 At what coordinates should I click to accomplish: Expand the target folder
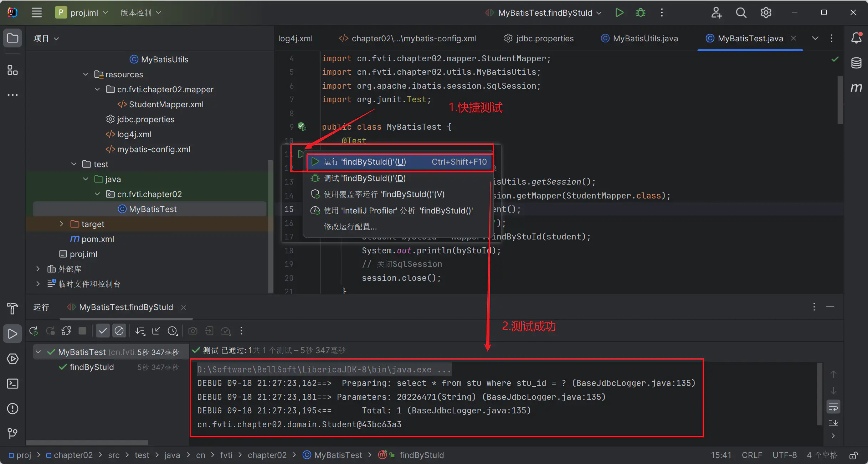click(62, 224)
